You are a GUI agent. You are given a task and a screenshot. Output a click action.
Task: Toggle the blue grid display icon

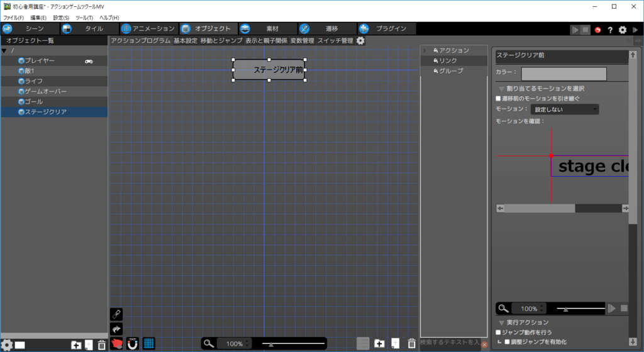(x=148, y=343)
